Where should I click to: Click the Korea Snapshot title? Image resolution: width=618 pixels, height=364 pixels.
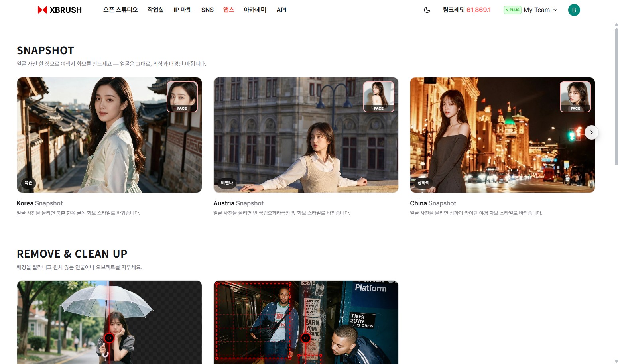click(39, 203)
